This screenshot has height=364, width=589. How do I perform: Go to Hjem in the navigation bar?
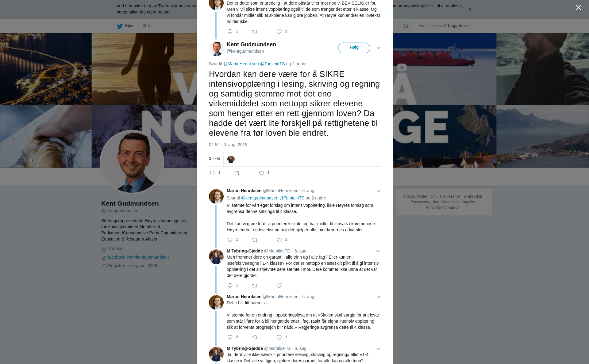click(x=126, y=26)
